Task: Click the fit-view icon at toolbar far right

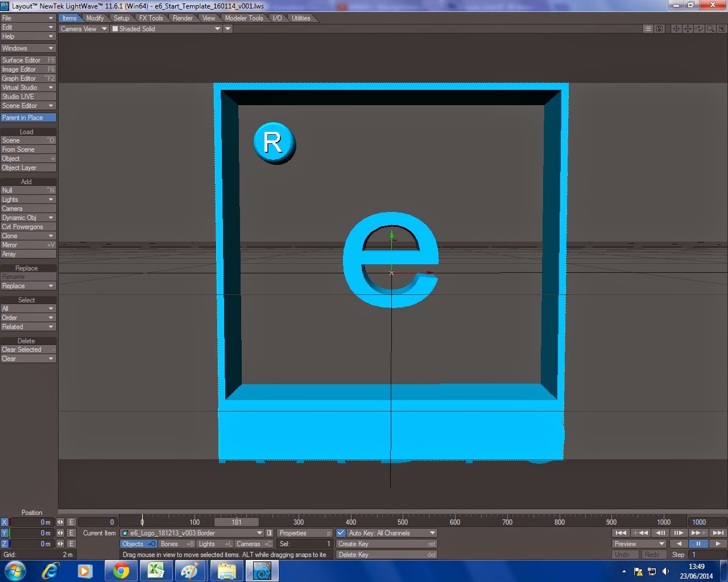Action: pyautogui.click(x=721, y=28)
